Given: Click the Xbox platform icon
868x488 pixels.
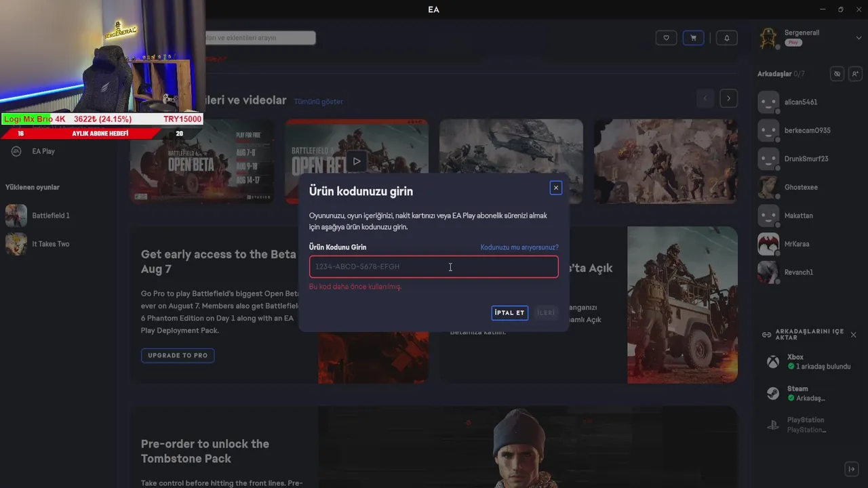Looking at the screenshot, I should coord(772,362).
